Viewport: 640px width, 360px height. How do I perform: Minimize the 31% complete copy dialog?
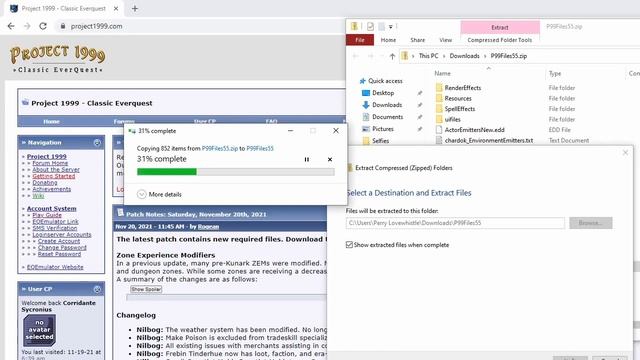pyautogui.click(x=290, y=131)
